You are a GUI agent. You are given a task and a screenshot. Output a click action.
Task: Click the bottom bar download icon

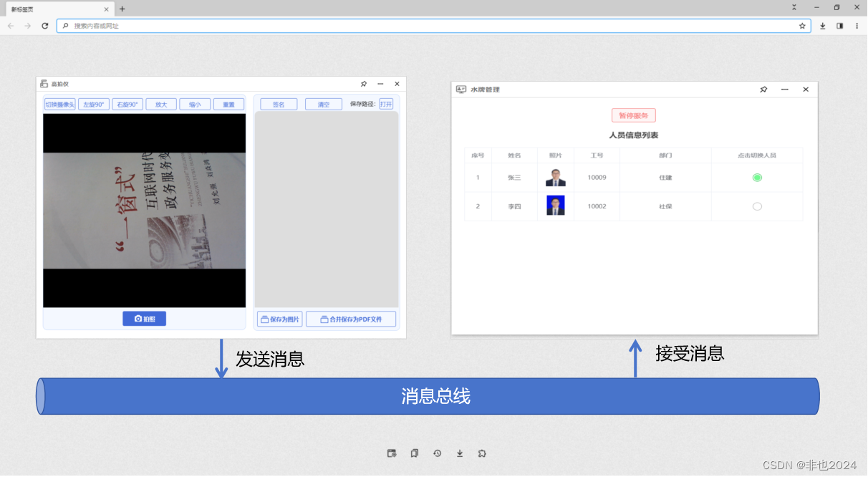460,453
